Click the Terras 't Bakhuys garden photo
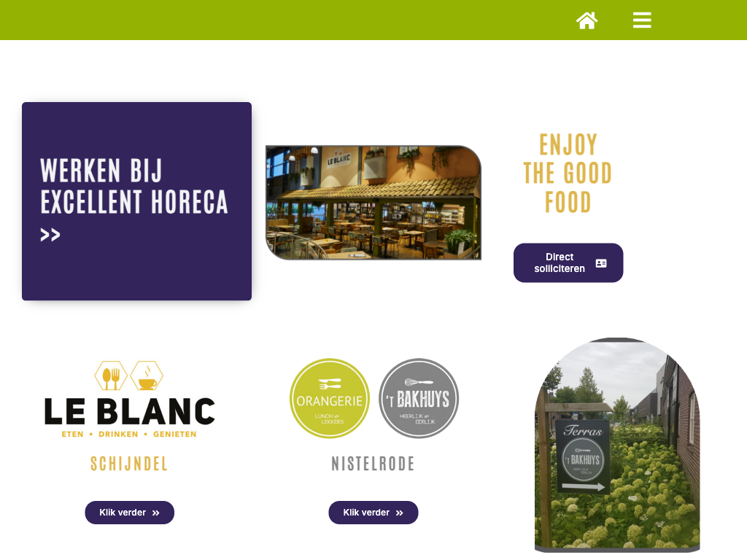Screen dimensions: 747x560 coord(617,445)
